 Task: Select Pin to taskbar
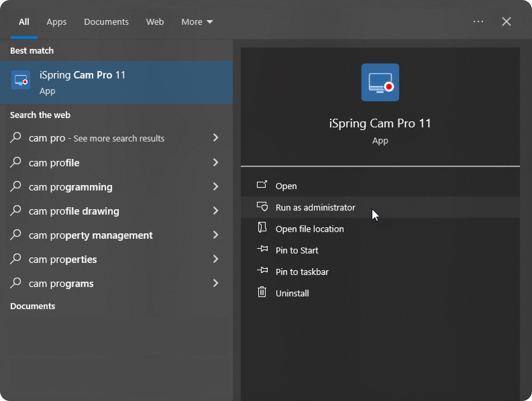pos(380,272)
